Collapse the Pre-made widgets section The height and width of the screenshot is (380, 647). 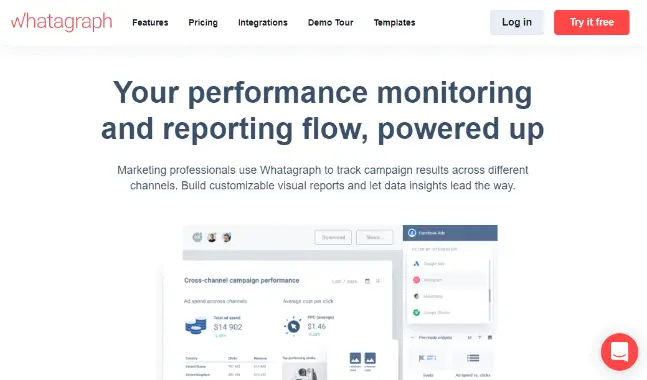(x=412, y=338)
